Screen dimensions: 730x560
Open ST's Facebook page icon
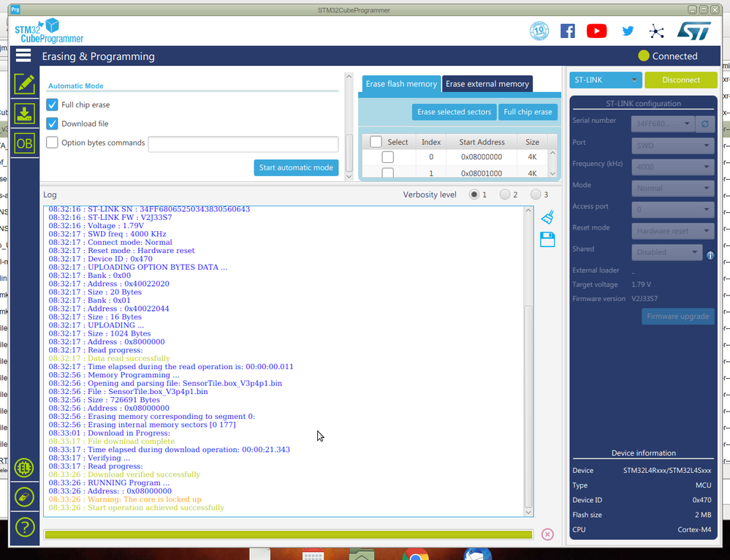567,31
